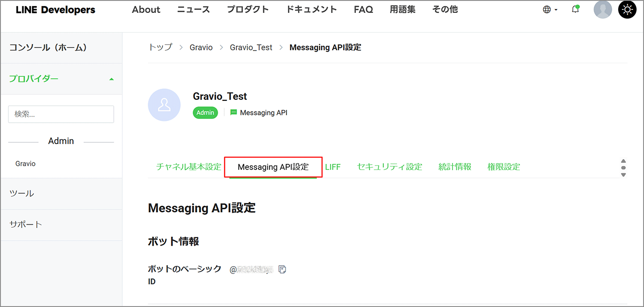Go to コンソール（ホーム）
This screenshot has height=307, width=644.
coord(61,48)
